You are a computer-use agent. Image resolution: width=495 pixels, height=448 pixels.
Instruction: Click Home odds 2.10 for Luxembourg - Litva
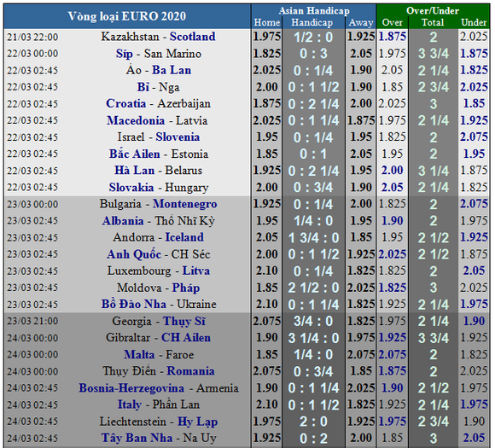coord(267,271)
